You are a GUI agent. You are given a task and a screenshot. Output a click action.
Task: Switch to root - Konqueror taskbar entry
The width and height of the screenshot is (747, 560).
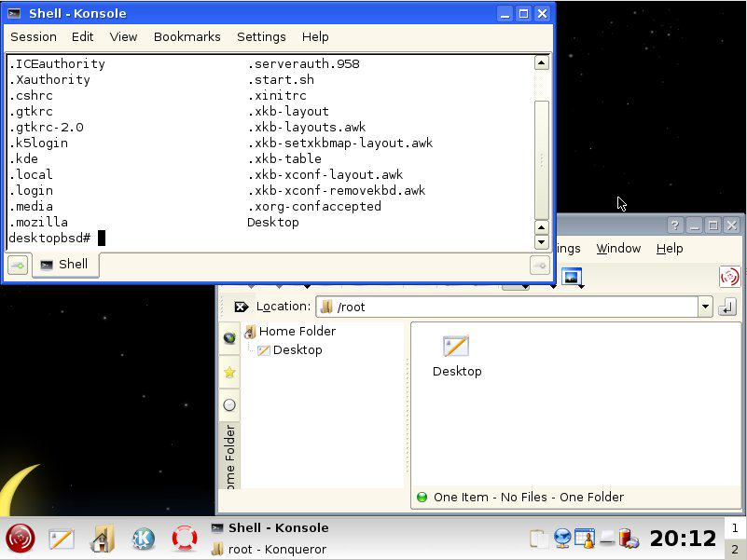coord(269,549)
